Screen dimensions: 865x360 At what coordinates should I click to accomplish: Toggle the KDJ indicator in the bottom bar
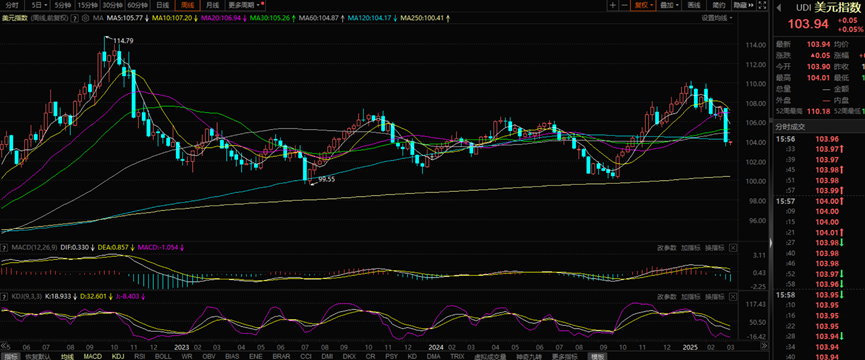click(118, 357)
